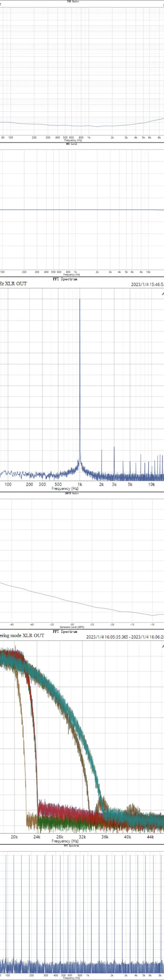Click the -45 tick on Generator Level axis
This screenshot has width=164, height=980.
coord(12,624)
